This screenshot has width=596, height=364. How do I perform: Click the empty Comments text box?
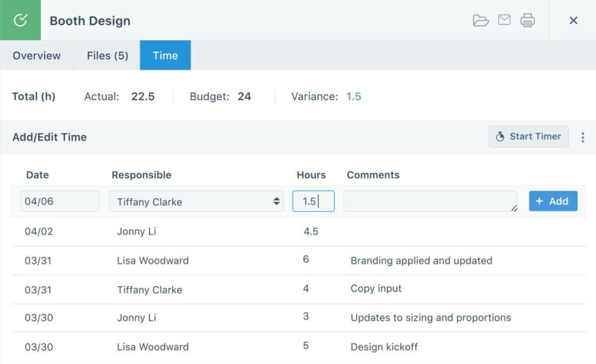pyautogui.click(x=430, y=202)
